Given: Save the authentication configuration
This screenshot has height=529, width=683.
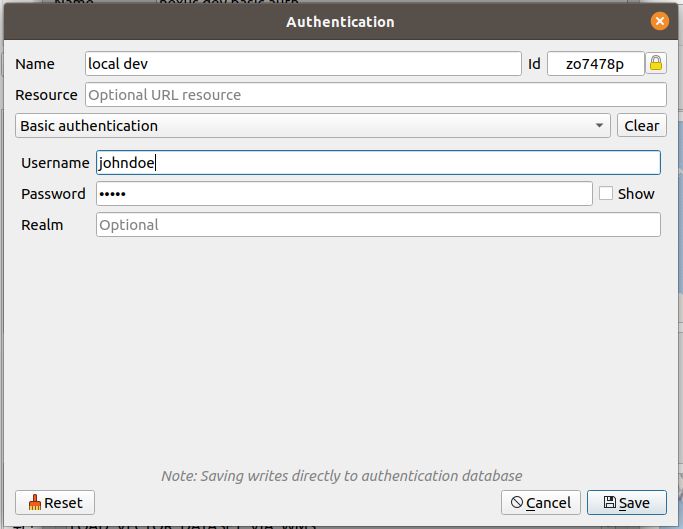Looking at the screenshot, I should (627, 502).
